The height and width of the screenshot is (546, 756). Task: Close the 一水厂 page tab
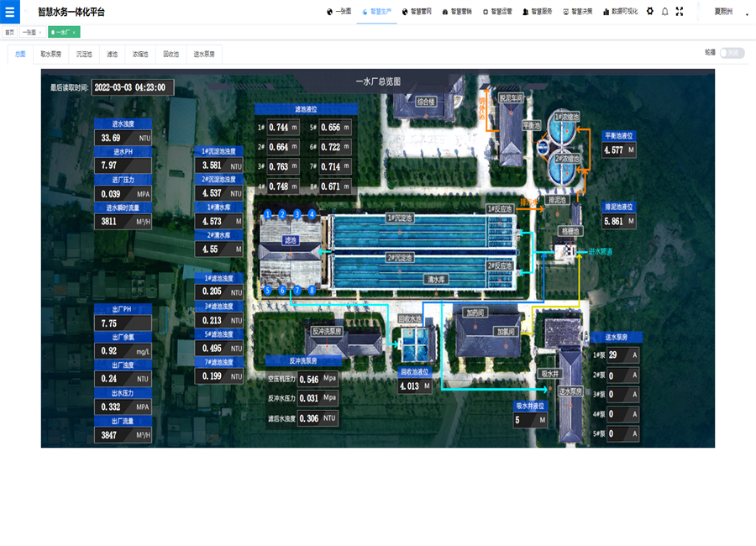[x=74, y=32]
